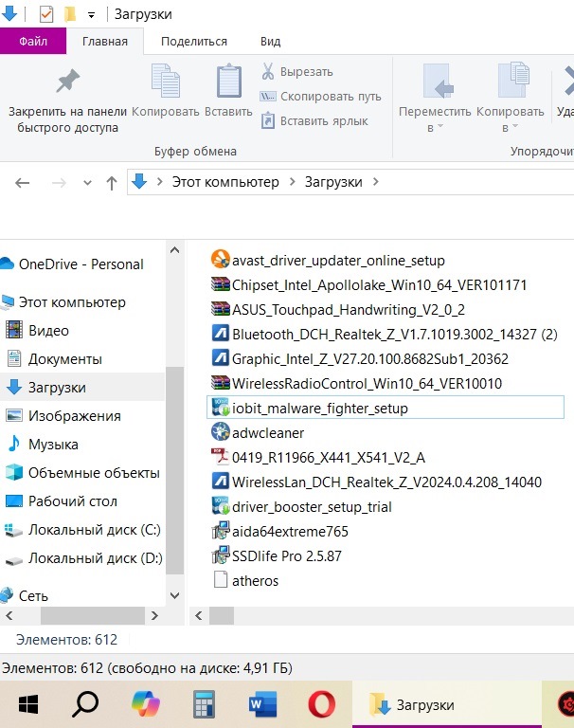Select OneDrive - Personal in the sidebar
Viewport: 574px width, 728px height.
tap(72, 264)
